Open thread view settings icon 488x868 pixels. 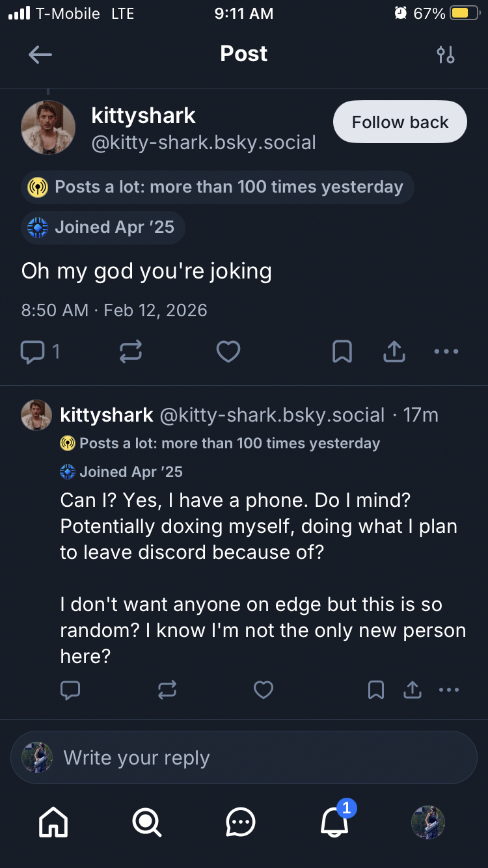(x=446, y=55)
